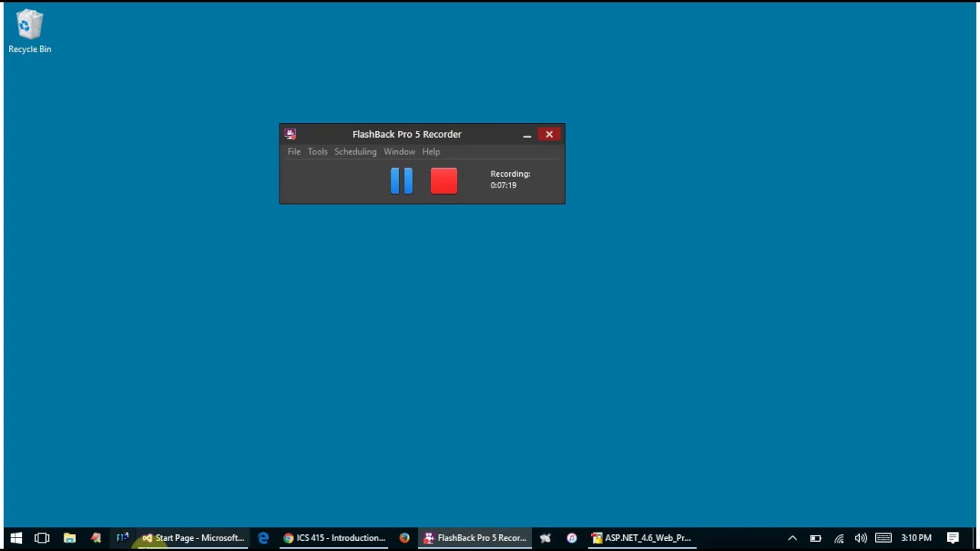The width and height of the screenshot is (980, 551).
Task: Launch Microsoft Edge from taskbar
Action: 263,538
